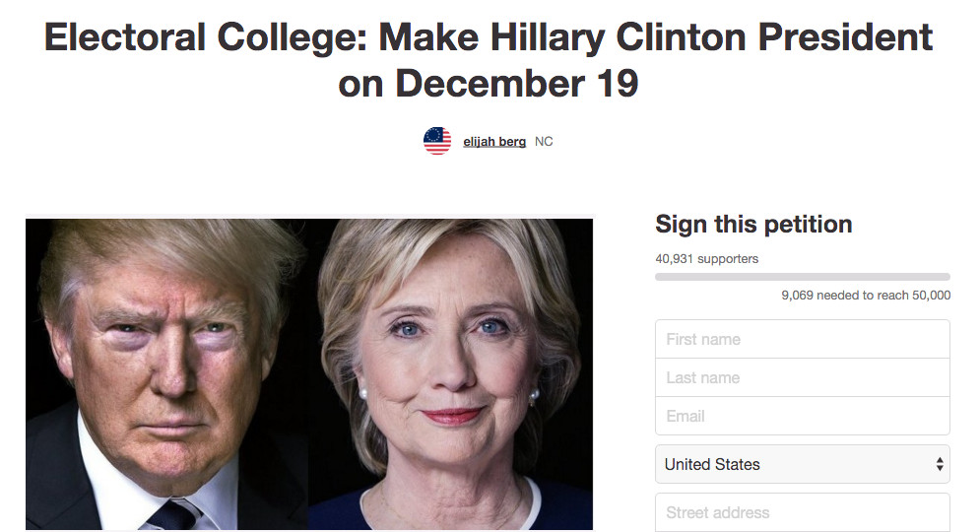Click the NC location label

544,142
